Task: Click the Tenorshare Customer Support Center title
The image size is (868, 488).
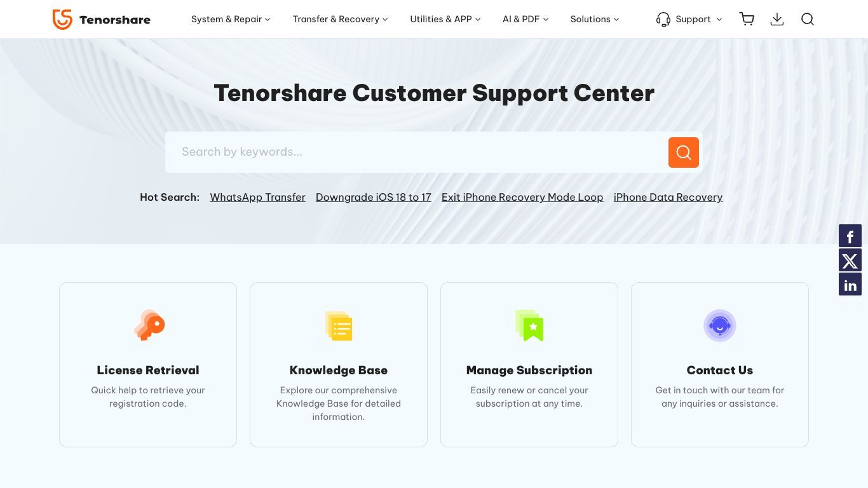Action: point(434,93)
